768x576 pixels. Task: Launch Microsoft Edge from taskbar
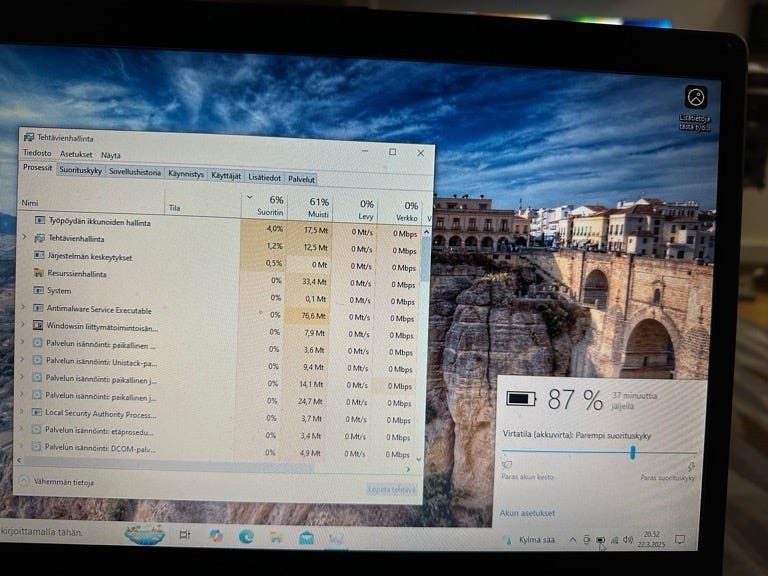[246, 537]
